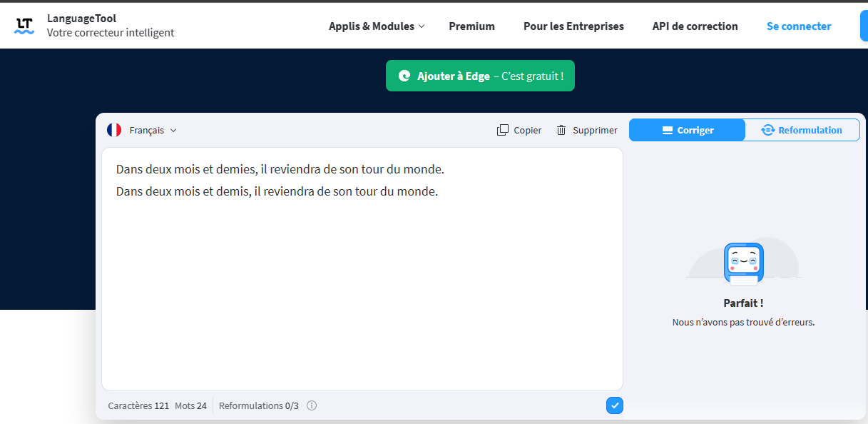Image resolution: width=868 pixels, height=424 pixels.
Task: Click the French flag icon
Action: pyautogui.click(x=113, y=130)
